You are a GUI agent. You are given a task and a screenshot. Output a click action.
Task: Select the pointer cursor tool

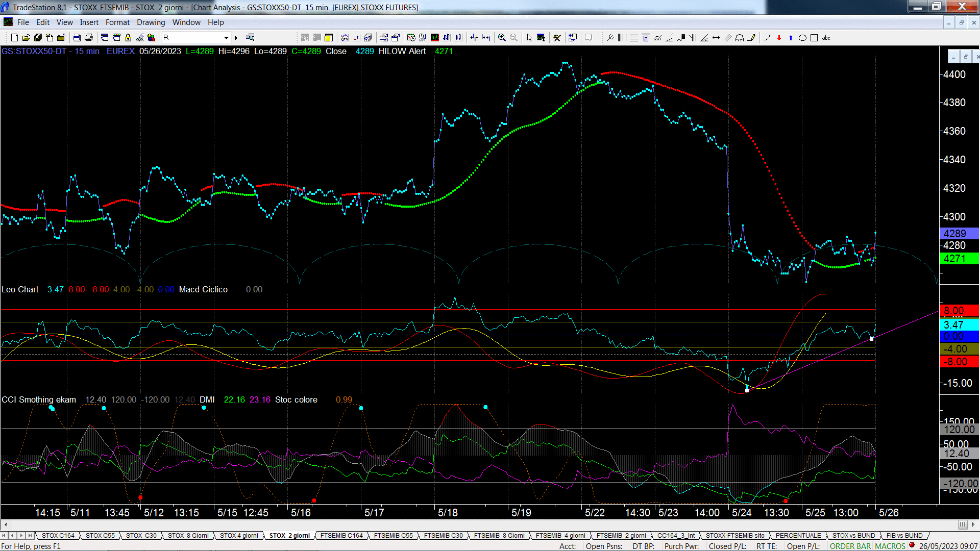(x=529, y=37)
